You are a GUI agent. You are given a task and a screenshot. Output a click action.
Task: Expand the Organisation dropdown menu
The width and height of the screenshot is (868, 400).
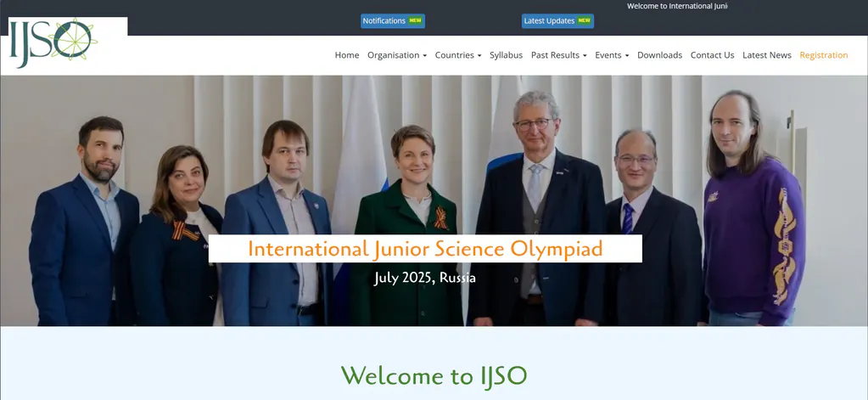tap(397, 55)
